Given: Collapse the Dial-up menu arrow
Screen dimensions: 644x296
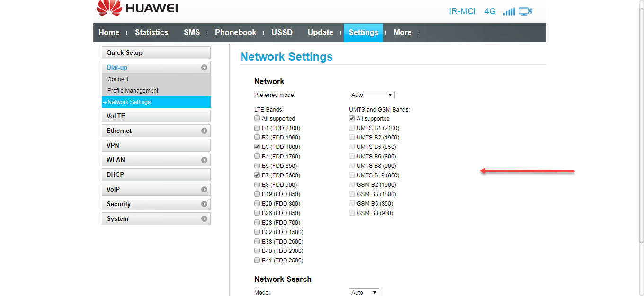Looking at the screenshot, I should (x=204, y=68).
